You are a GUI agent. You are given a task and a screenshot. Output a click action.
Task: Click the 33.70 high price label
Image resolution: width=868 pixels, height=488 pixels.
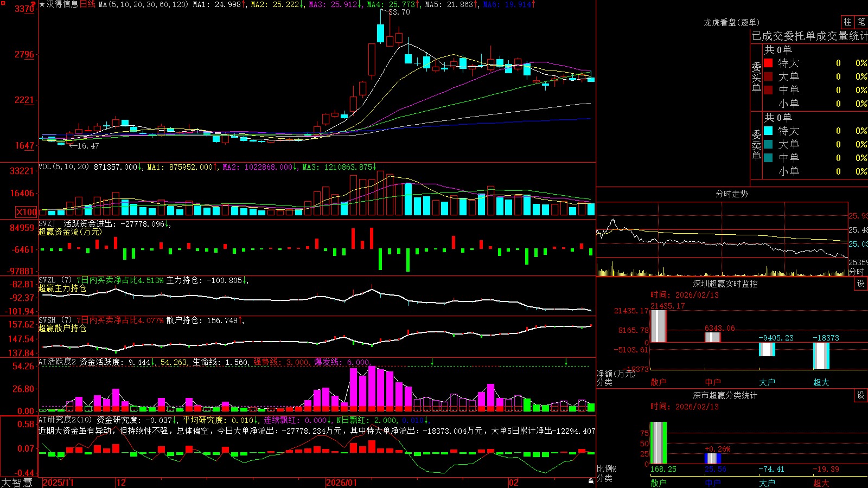point(399,12)
